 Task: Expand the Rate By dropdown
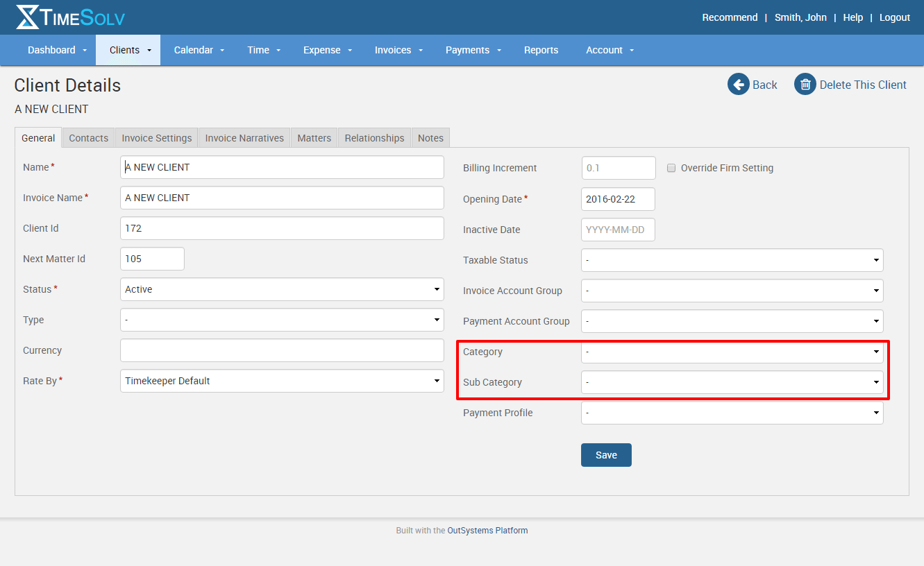[x=282, y=381]
